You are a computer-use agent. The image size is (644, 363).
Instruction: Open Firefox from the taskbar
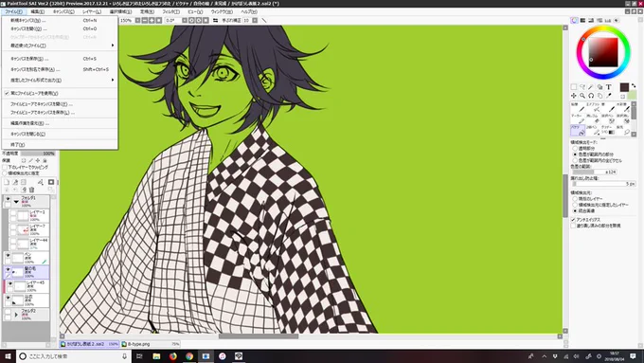172,356
